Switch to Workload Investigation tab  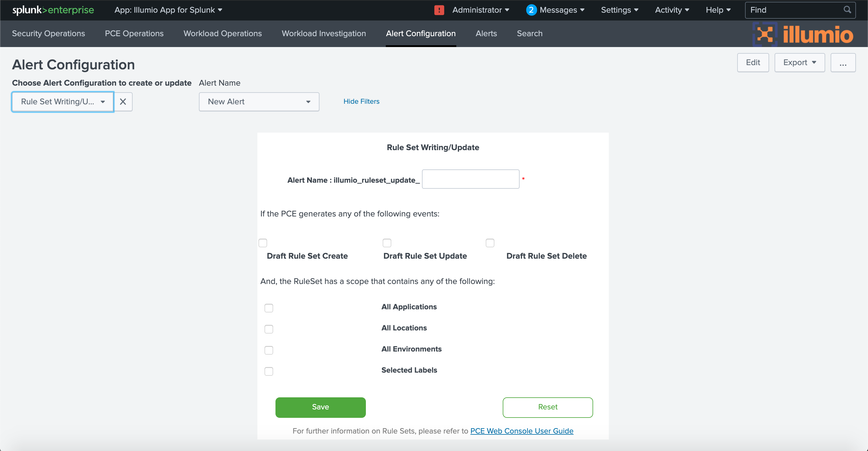click(x=323, y=34)
